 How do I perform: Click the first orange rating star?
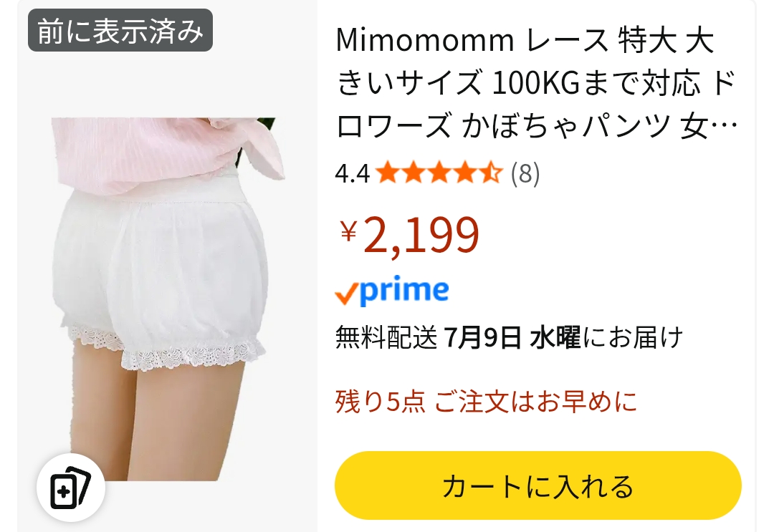(x=388, y=173)
